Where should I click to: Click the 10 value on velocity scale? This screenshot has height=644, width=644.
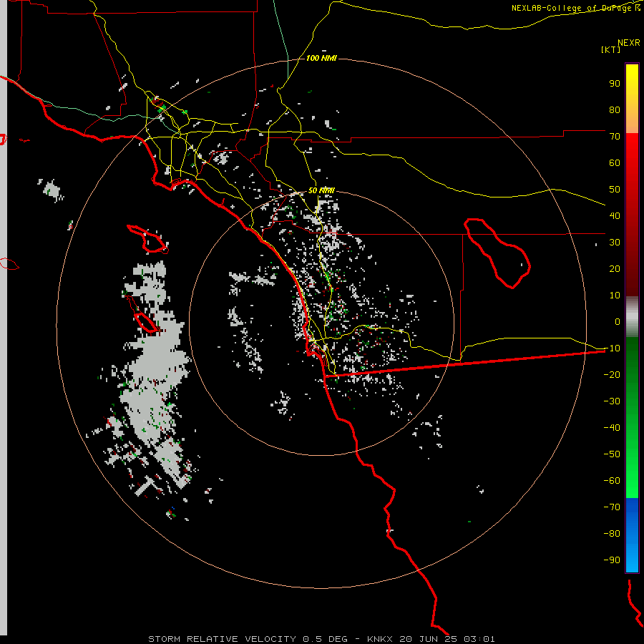click(x=615, y=296)
